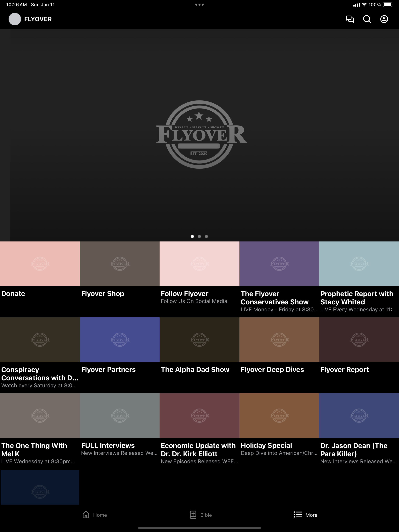Open the Follow Flyover thumbnail
The height and width of the screenshot is (532, 399).
click(x=199, y=264)
